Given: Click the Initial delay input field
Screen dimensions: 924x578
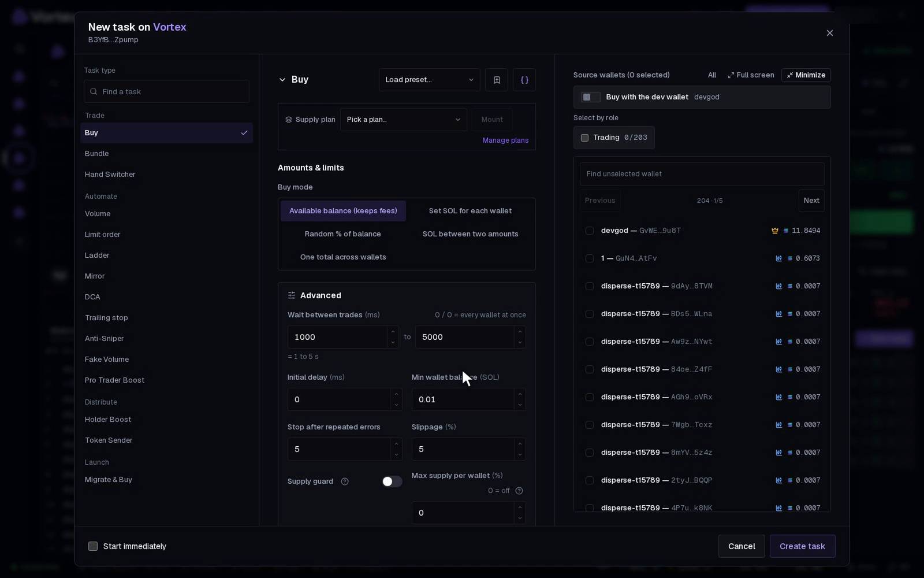Looking at the screenshot, I should [340, 399].
